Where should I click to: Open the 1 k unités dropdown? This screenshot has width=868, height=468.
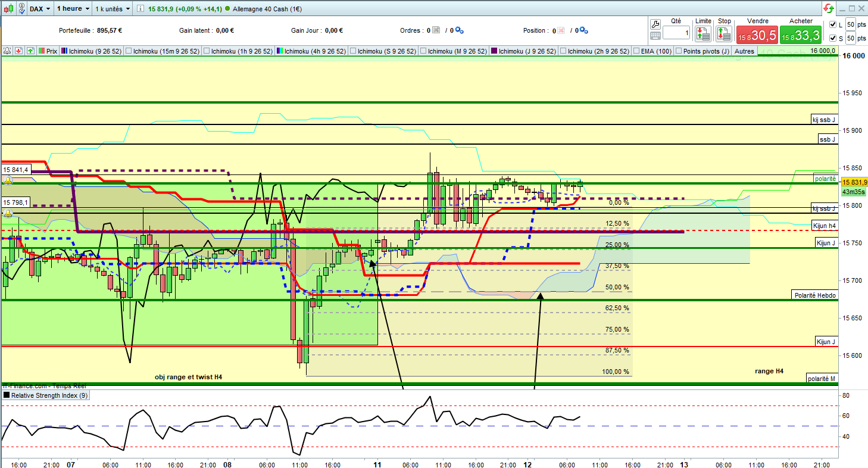[113, 9]
